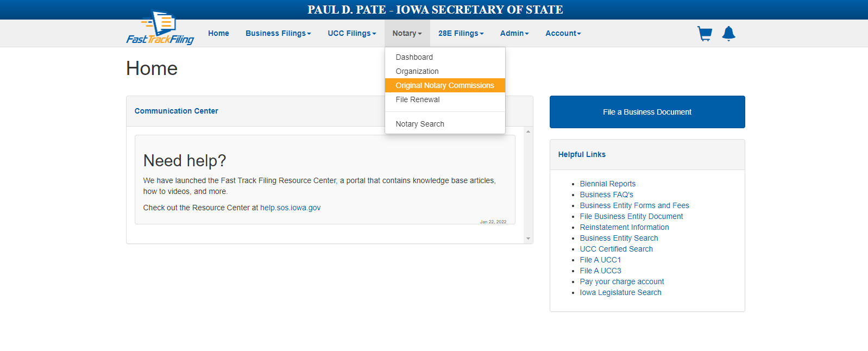Open the File A UCC1 link

(600, 260)
